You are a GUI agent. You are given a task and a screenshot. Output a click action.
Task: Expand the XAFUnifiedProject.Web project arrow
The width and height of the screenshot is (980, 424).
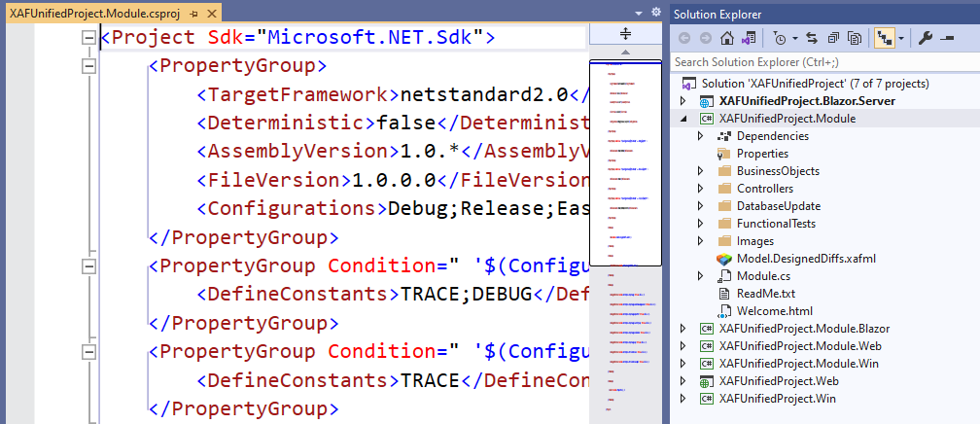point(683,381)
